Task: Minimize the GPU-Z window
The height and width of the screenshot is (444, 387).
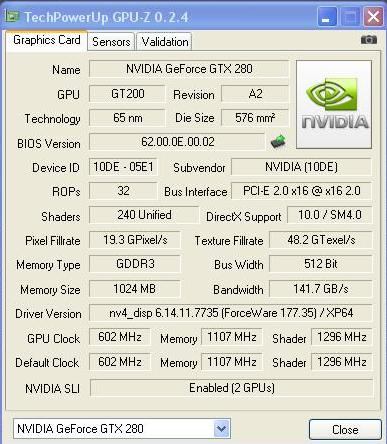Action: 327,17
